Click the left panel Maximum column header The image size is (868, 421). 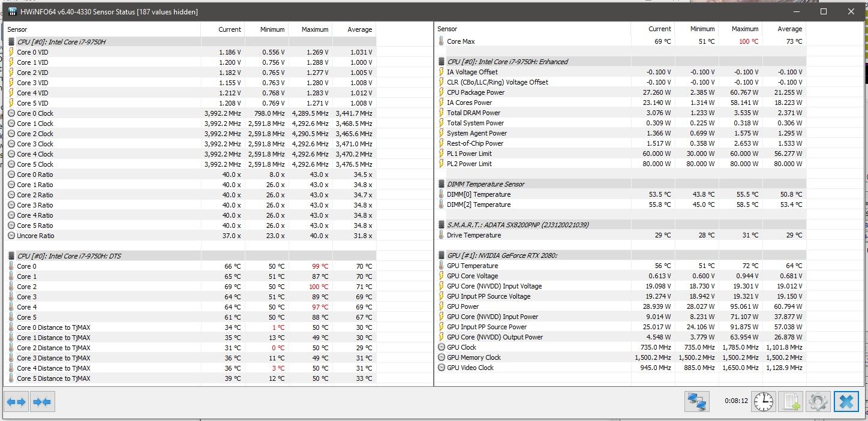(x=310, y=29)
